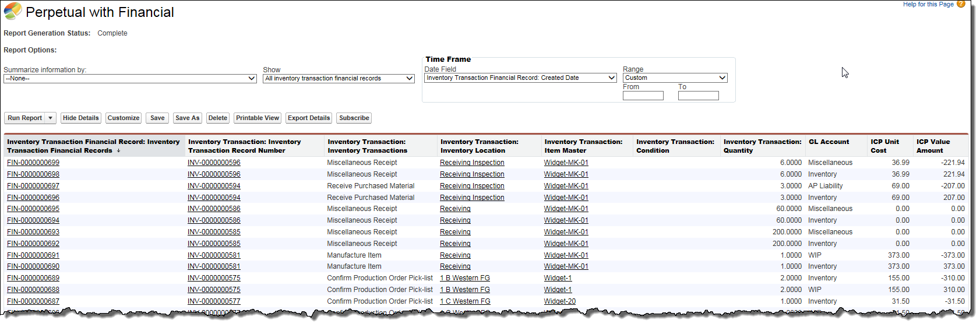
Task: Click the Export Details button
Action: 309,118
